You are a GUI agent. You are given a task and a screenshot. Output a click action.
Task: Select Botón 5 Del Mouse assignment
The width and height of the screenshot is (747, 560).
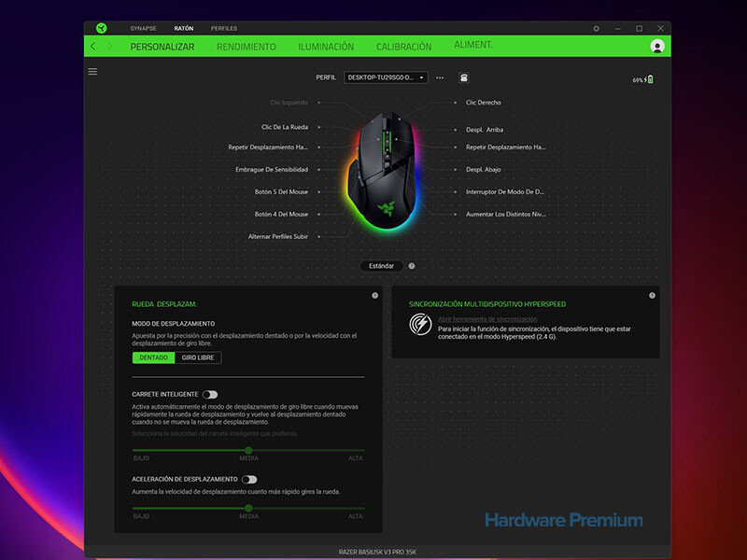click(x=281, y=192)
